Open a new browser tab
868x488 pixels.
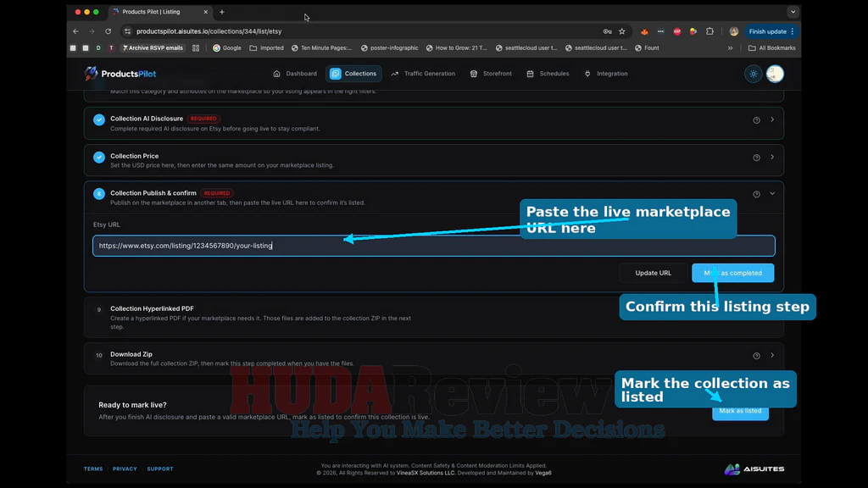point(222,12)
